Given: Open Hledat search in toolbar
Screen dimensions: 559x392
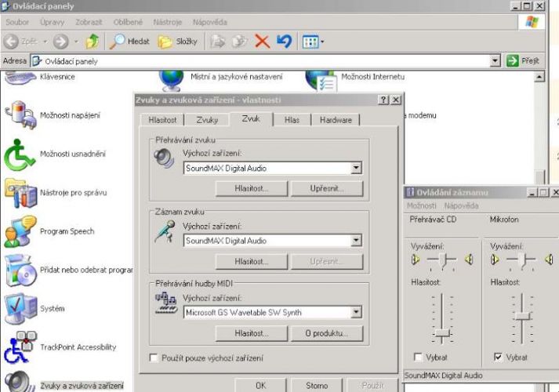Looking at the screenshot, I should tap(129, 42).
